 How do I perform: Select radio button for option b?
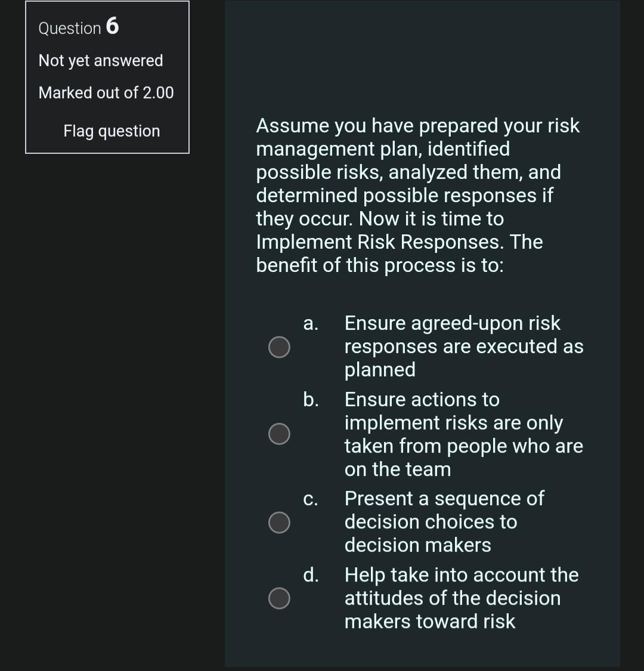(x=279, y=434)
